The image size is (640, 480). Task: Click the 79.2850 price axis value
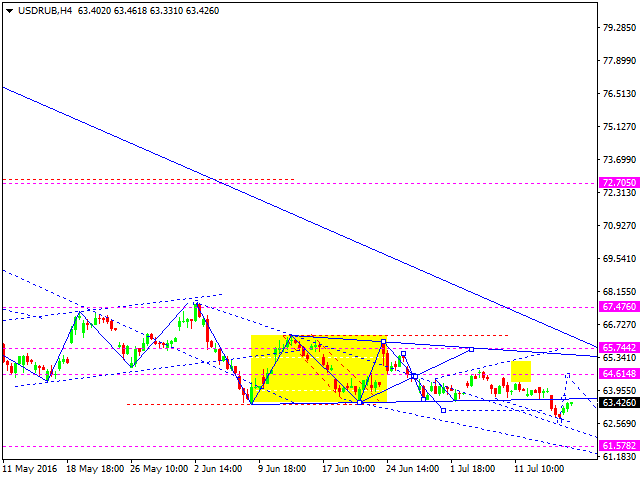pos(619,27)
